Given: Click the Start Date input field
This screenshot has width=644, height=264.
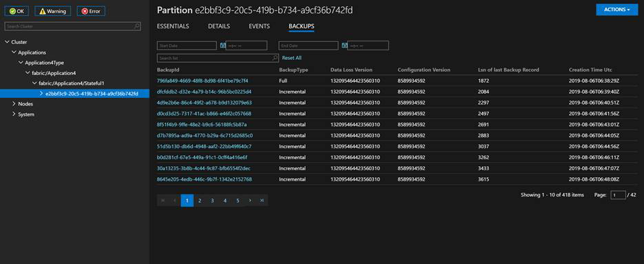Looking at the screenshot, I should 187,45.
